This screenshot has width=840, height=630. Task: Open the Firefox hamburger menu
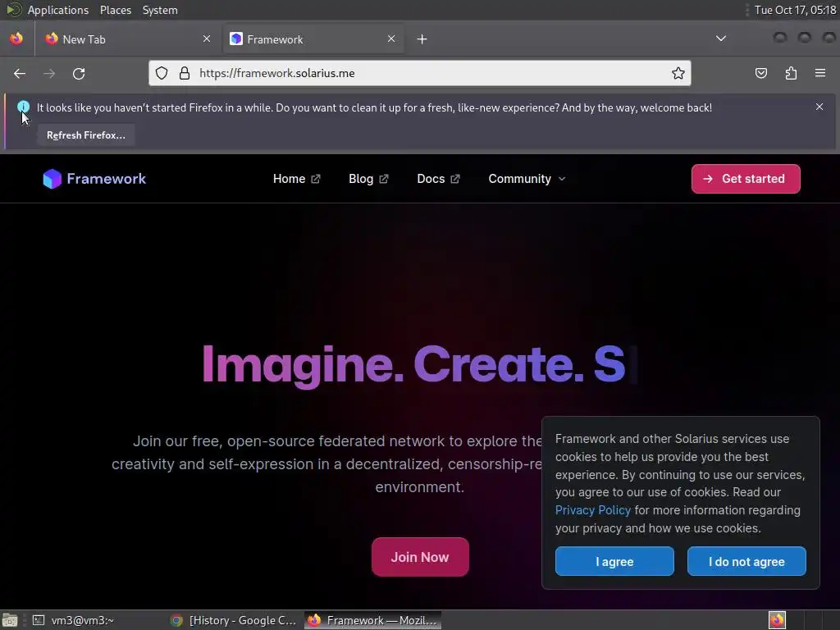click(x=820, y=73)
